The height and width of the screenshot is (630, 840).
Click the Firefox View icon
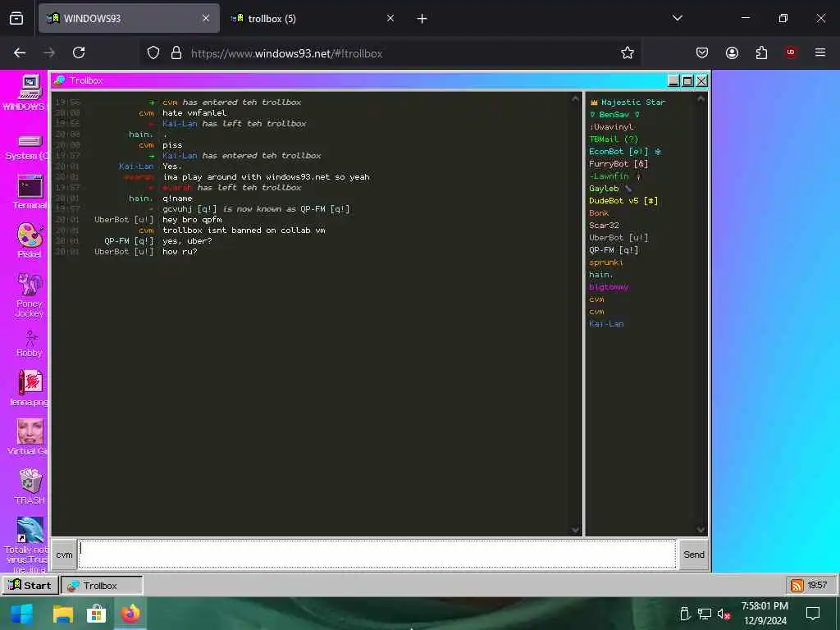click(x=16, y=19)
